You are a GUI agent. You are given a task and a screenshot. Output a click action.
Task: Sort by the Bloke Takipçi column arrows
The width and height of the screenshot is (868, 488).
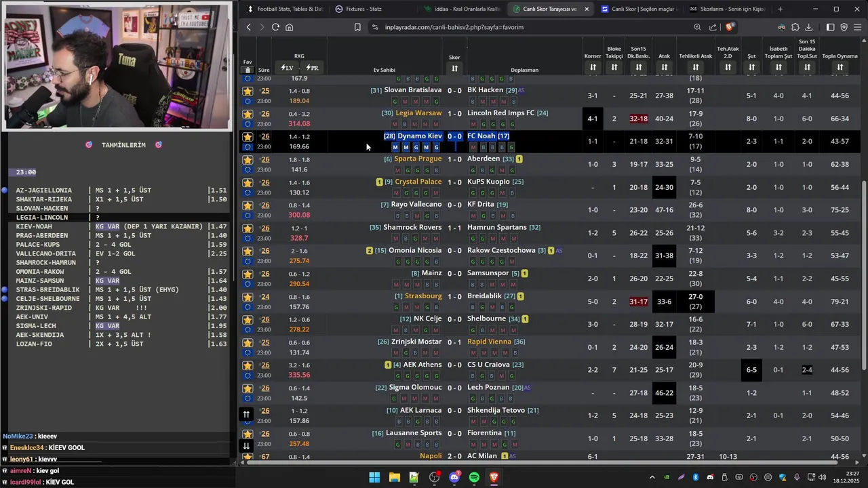(614, 67)
